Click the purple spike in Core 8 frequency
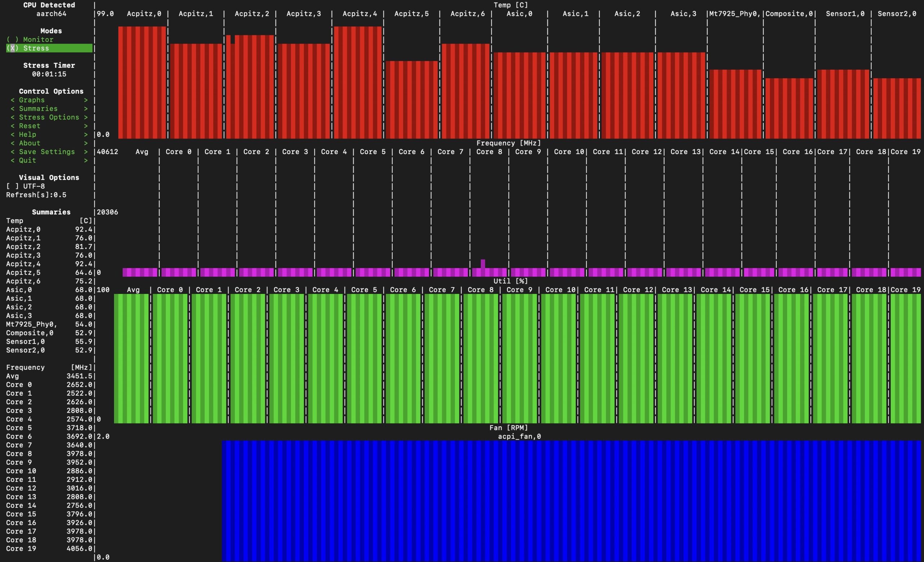 483,263
